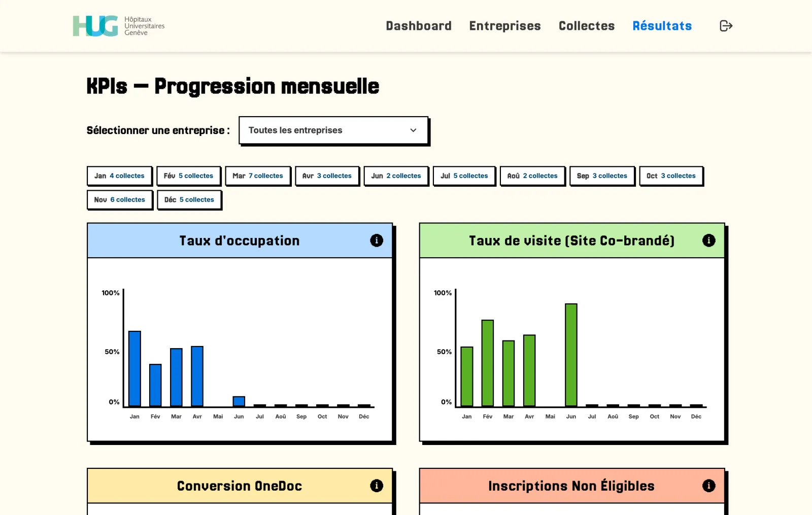Open the Dashboard navigation item
Screen dimensions: 812x515
coord(419,26)
